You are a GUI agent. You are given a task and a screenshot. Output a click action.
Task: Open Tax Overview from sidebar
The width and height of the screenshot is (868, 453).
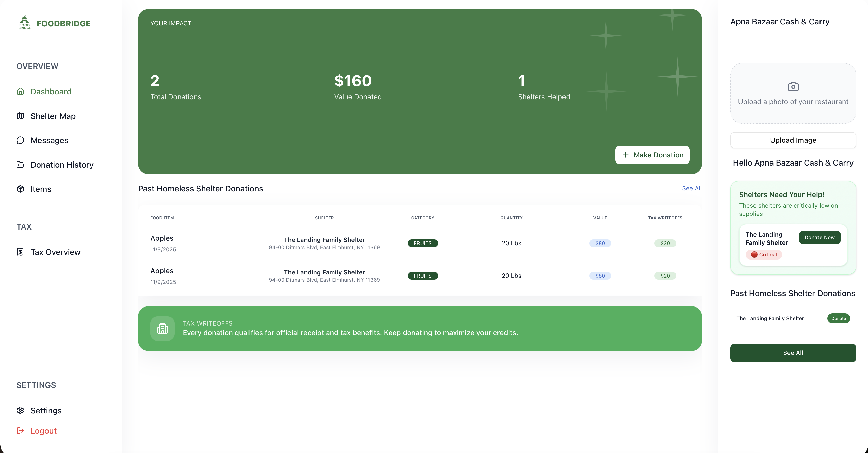click(x=55, y=252)
